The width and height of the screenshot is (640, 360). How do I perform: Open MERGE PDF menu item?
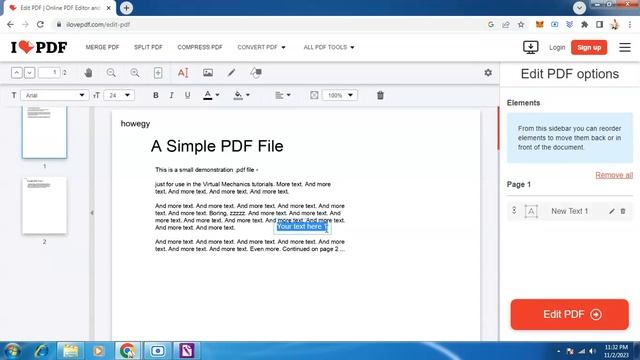tap(102, 47)
